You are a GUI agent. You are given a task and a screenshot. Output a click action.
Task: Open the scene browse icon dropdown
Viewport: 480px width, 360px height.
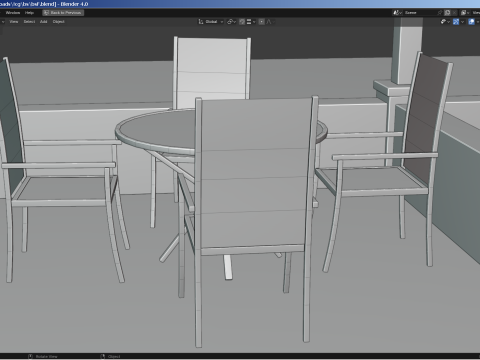397,13
